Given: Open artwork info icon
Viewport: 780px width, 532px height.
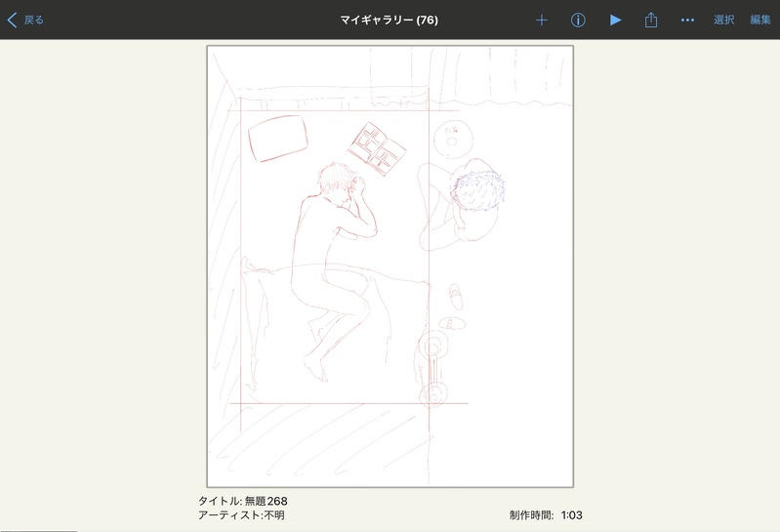Looking at the screenshot, I should pos(578,20).
